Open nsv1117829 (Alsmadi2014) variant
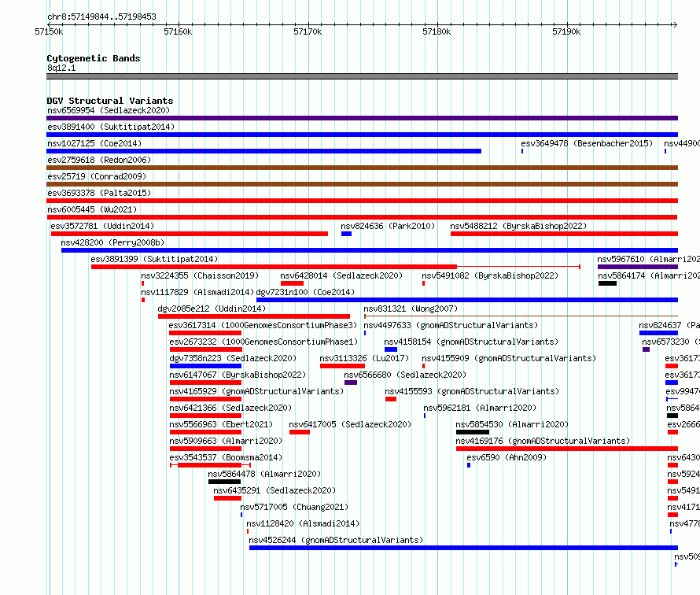The height and width of the screenshot is (595, 700). 197,292
